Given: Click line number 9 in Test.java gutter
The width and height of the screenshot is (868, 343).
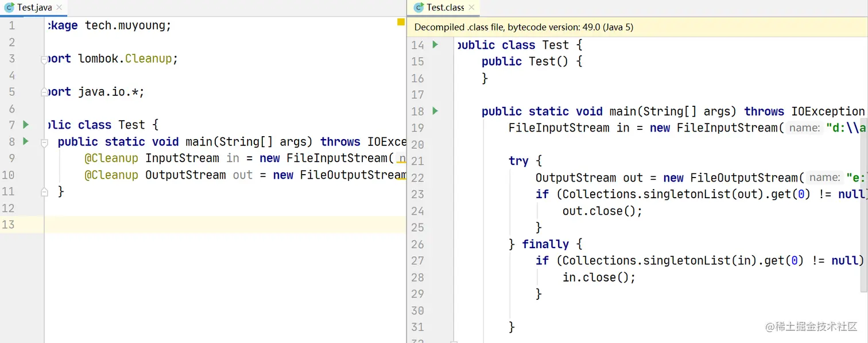Looking at the screenshot, I should point(12,158).
